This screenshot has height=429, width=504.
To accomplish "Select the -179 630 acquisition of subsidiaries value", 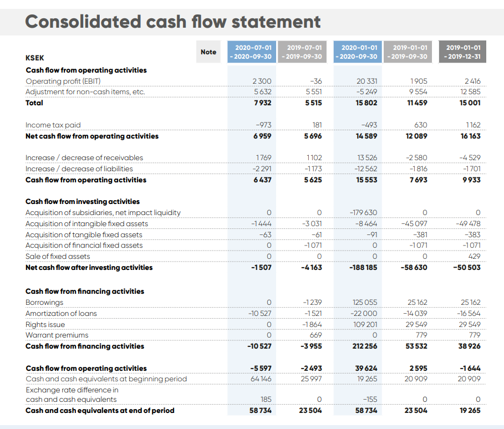I will pos(363,213).
